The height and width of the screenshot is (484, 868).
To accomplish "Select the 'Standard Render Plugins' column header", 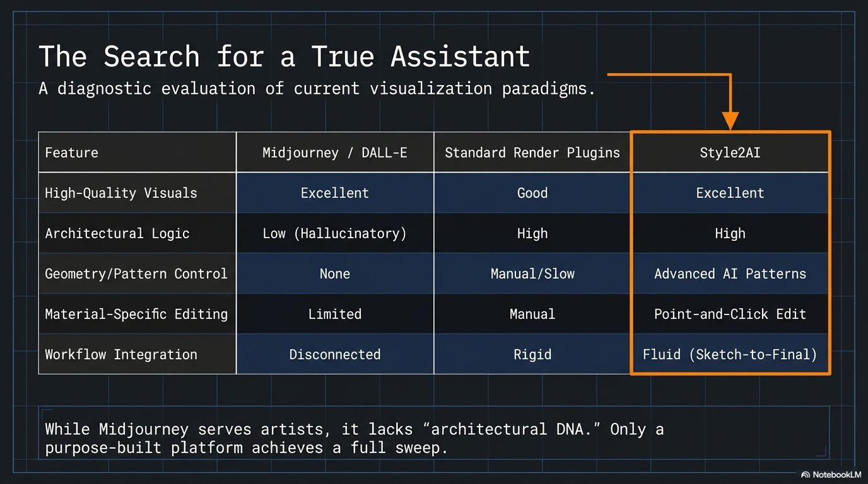I will coord(532,153).
